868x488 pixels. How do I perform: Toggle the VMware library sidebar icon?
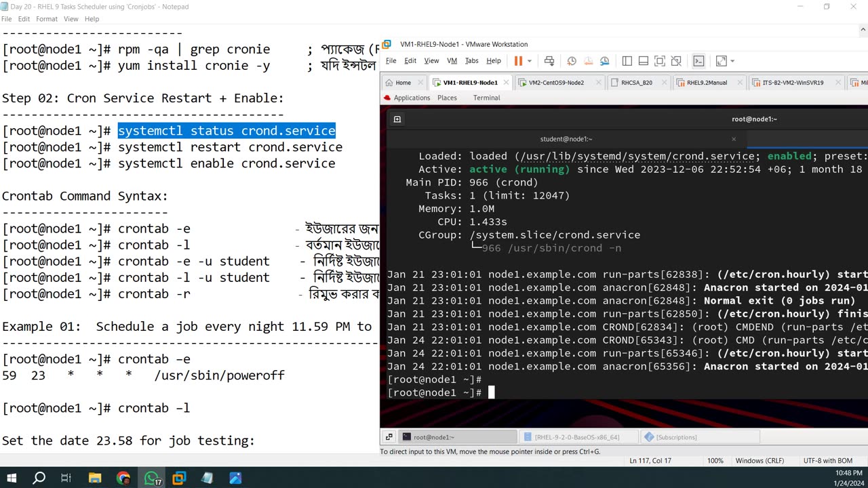[627, 61]
